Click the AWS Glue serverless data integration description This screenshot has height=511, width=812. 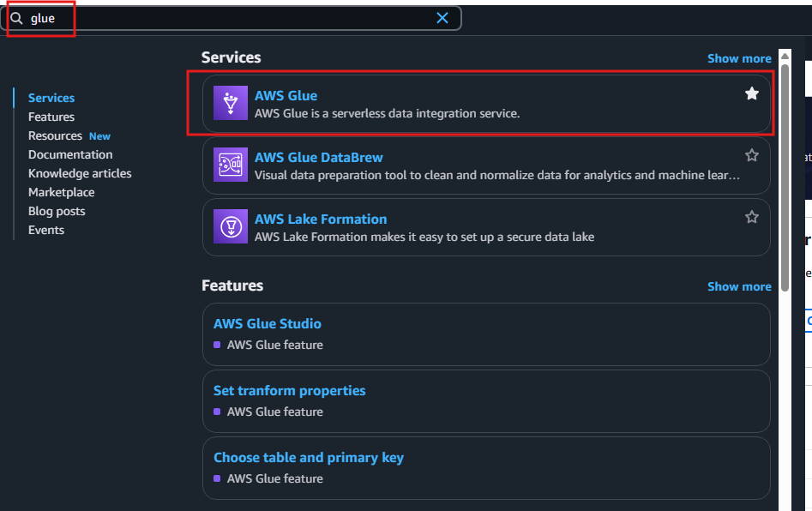387,113
